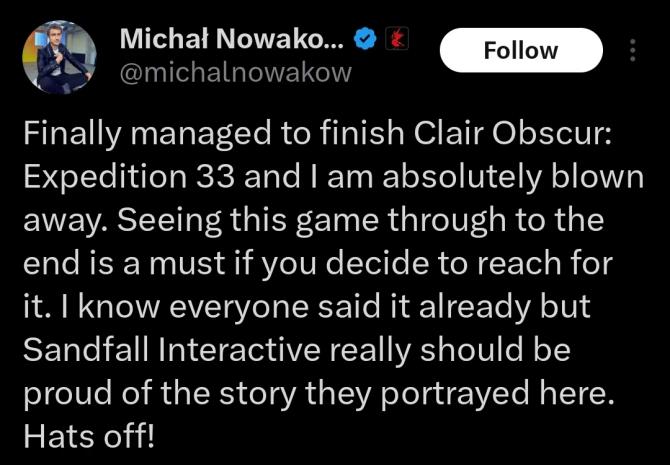Open the @michalnowakow handle link
Viewport: 670px width, 465px height.
click(235, 73)
